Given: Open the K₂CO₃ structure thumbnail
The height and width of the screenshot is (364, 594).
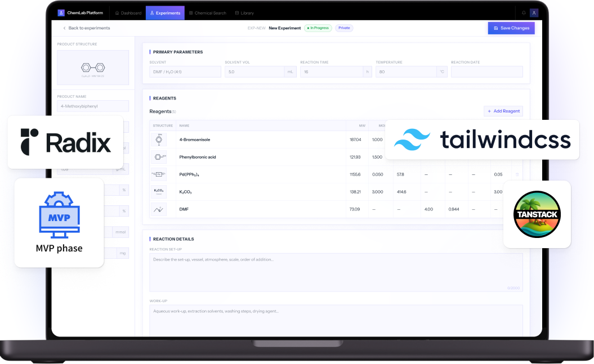Looking at the screenshot, I should tap(159, 192).
